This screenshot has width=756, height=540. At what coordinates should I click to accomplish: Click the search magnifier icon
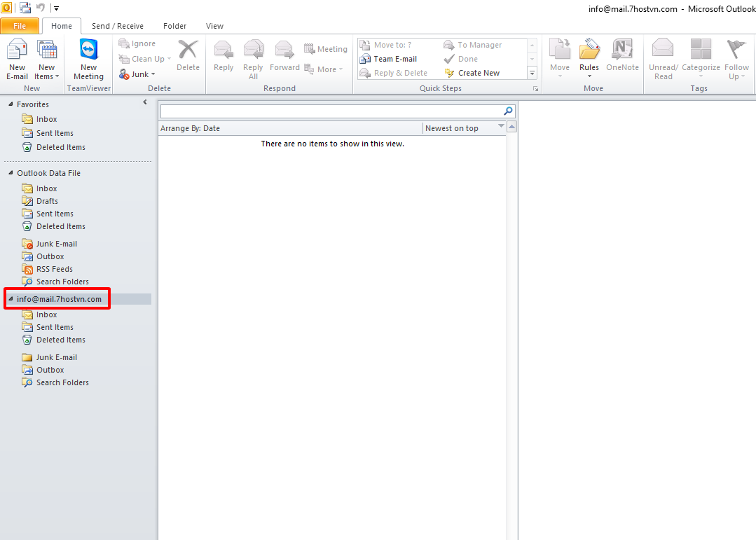pyautogui.click(x=508, y=111)
